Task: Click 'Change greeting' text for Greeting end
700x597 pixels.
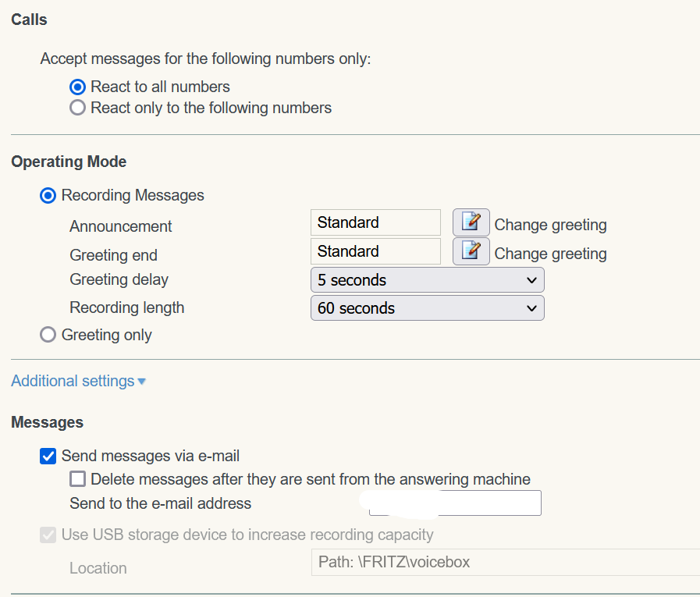Action: (550, 254)
